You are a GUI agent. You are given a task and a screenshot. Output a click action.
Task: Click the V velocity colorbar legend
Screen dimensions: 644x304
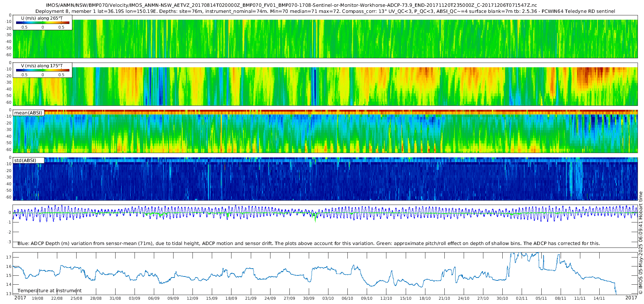[43, 70]
